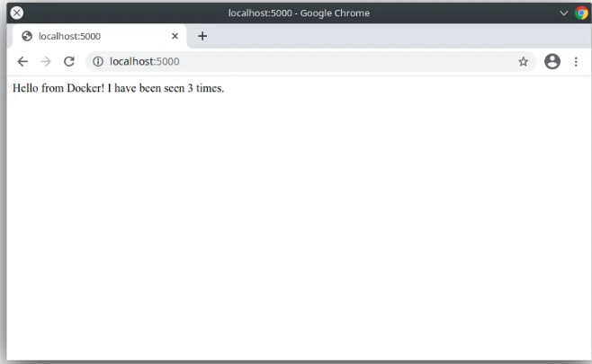
Task: Reload the localhost:5000 page
Action: [69, 61]
